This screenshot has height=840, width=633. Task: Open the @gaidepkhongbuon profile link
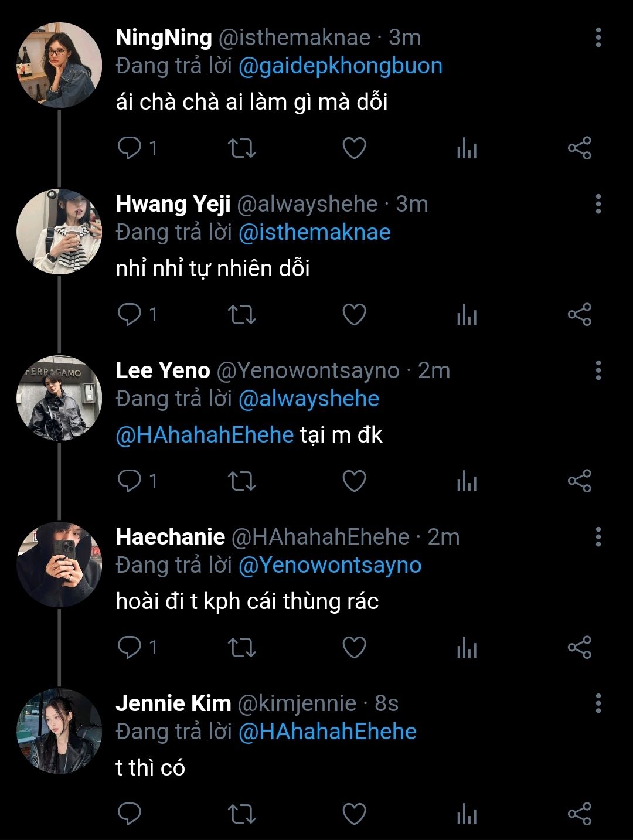pyautogui.click(x=340, y=66)
